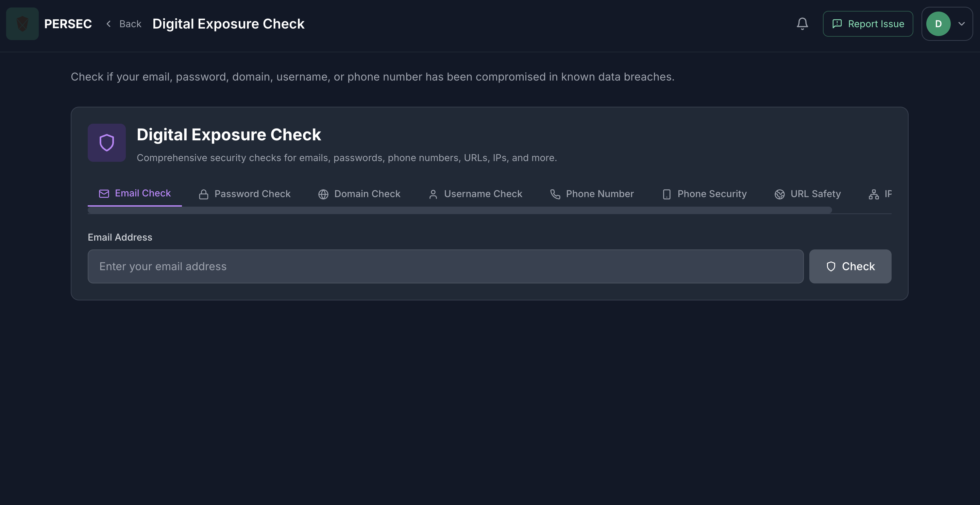
Task: Select the Email Check tab
Action: (135, 194)
